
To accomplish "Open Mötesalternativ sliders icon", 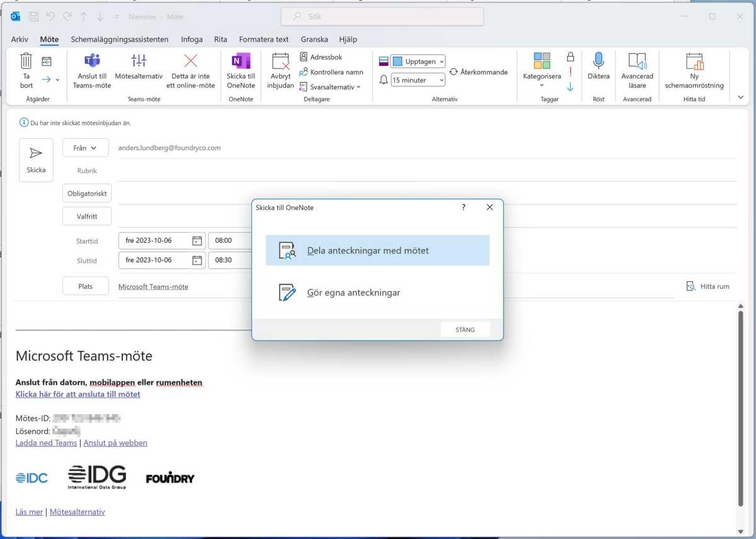I will point(139,61).
